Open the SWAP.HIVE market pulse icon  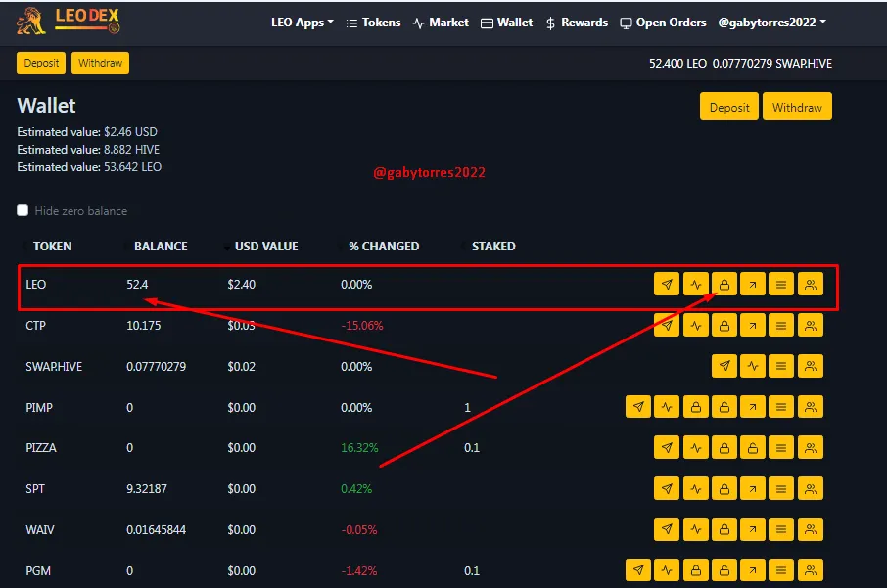(x=752, y=366)
